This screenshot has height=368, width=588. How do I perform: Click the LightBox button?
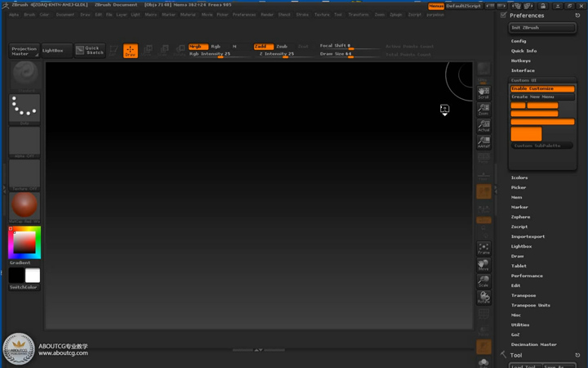(x=56, y=51)
